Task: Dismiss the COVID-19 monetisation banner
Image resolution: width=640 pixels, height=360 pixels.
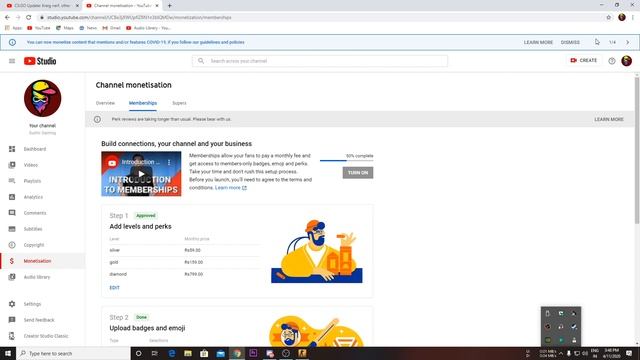Action: pos(570,42)
